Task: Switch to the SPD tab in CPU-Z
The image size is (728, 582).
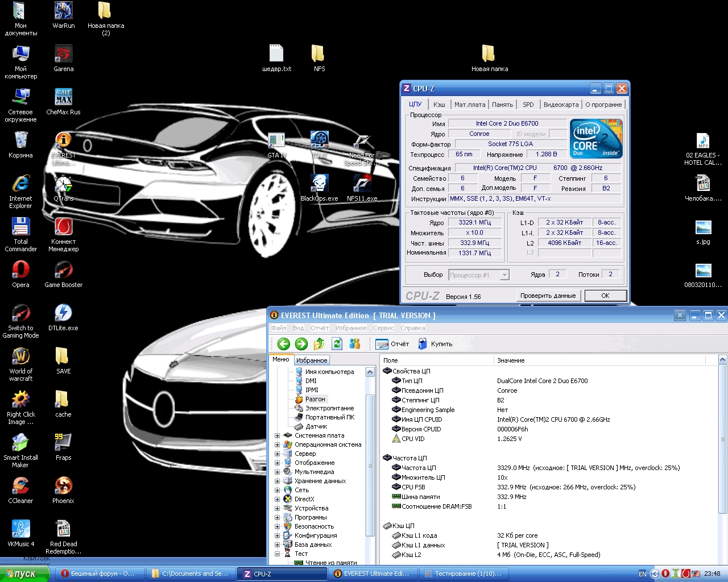Action: click(528, 105)
